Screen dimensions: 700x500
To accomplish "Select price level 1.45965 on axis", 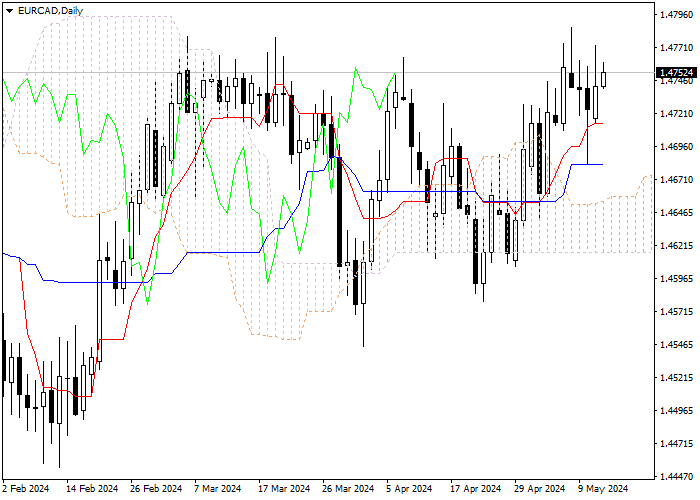I will click(677, 279).
